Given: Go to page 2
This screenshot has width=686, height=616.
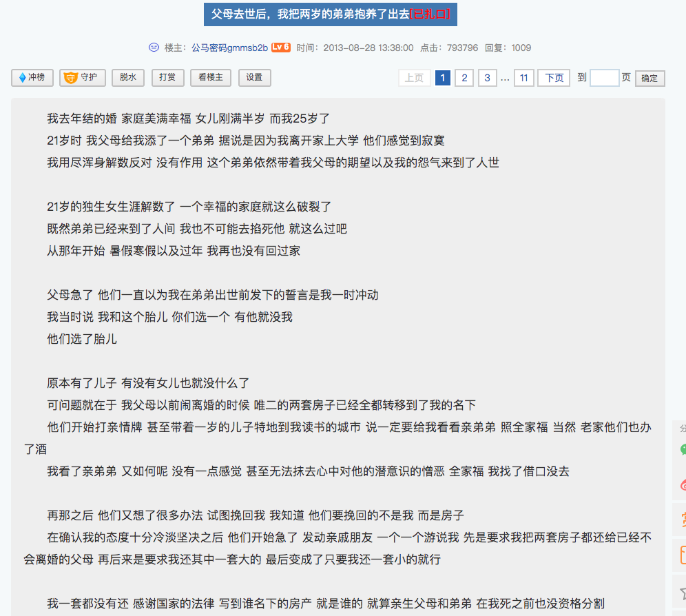Looking at the screenshot, I should click(465, 78).
